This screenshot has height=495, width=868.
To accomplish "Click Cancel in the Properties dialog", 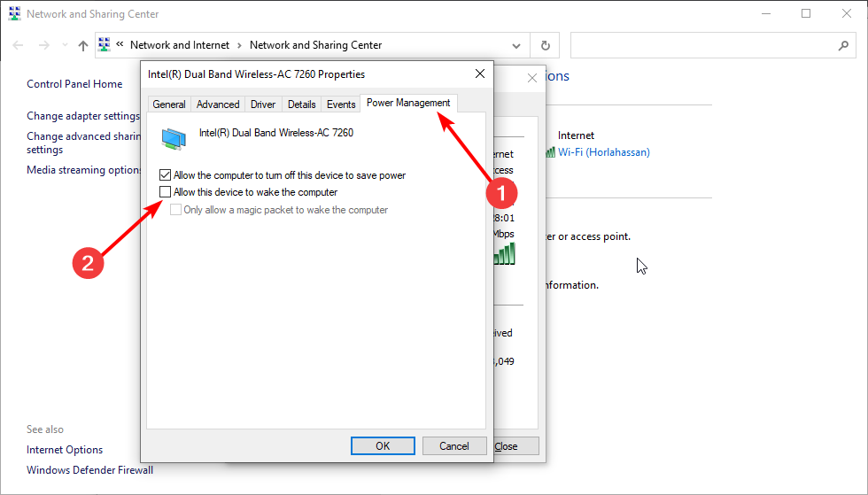I will tap(453, 445).
